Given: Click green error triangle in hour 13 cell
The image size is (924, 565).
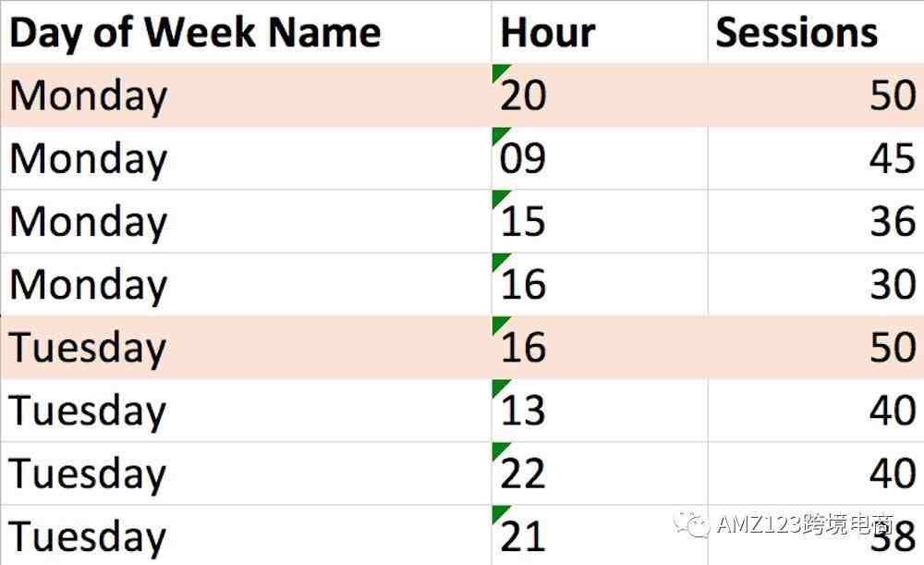Looking at the screenshot, I should (x=500, y=387).
